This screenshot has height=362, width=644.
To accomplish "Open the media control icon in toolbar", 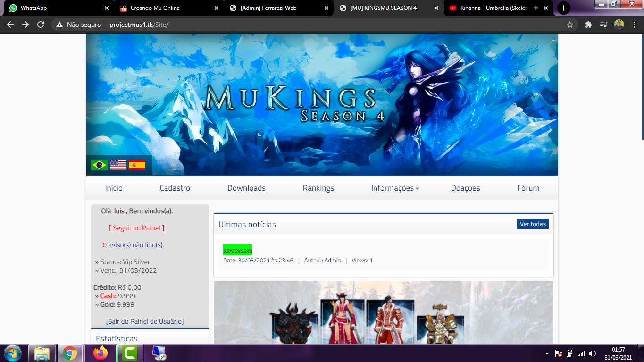I will point(603,25).
